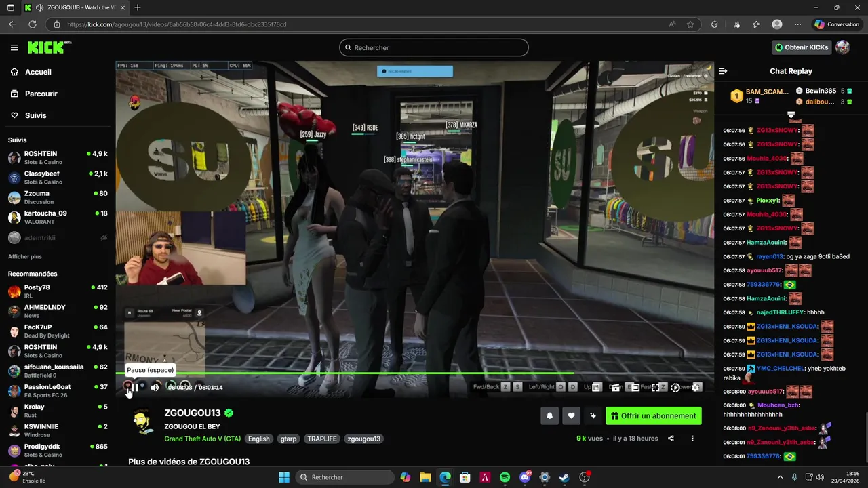
Task: Open the followed channel Zzouma
Action: (58, 197)
